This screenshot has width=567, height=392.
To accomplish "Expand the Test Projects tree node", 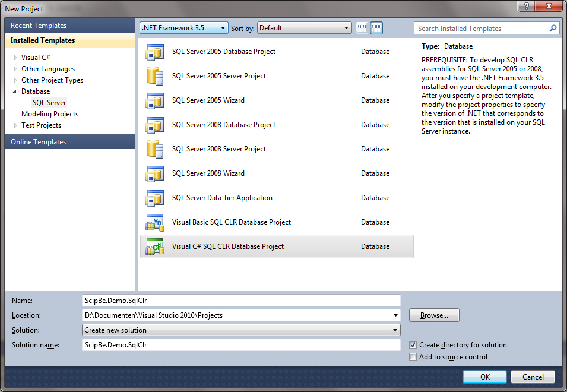I will click(x=15, y=125).
